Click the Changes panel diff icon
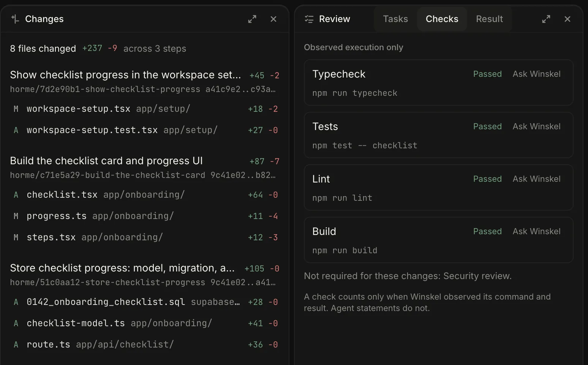588x365 pixels. (15, 19)
